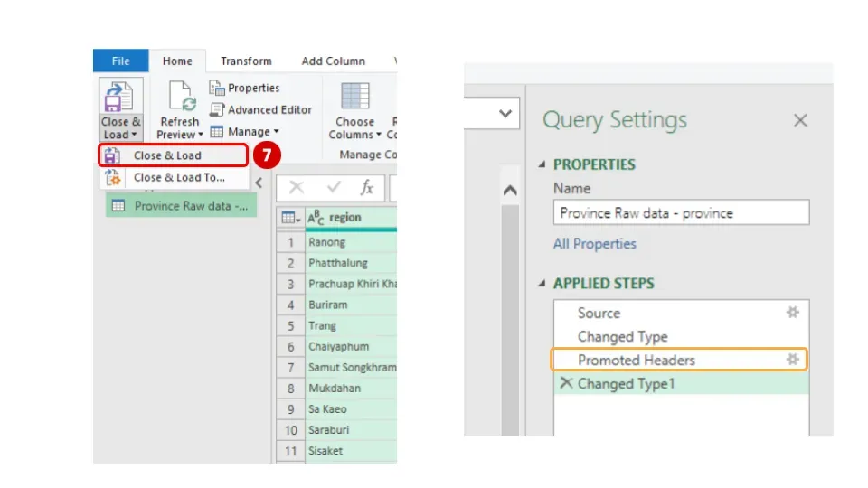Click the Ranong cell

click(351, 242)
